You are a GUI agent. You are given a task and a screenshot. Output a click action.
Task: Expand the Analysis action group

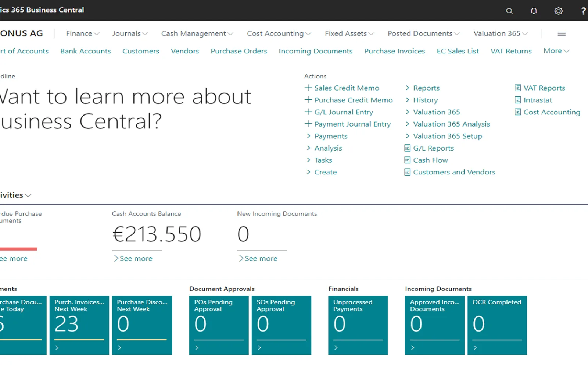click(x=325, y=148)
